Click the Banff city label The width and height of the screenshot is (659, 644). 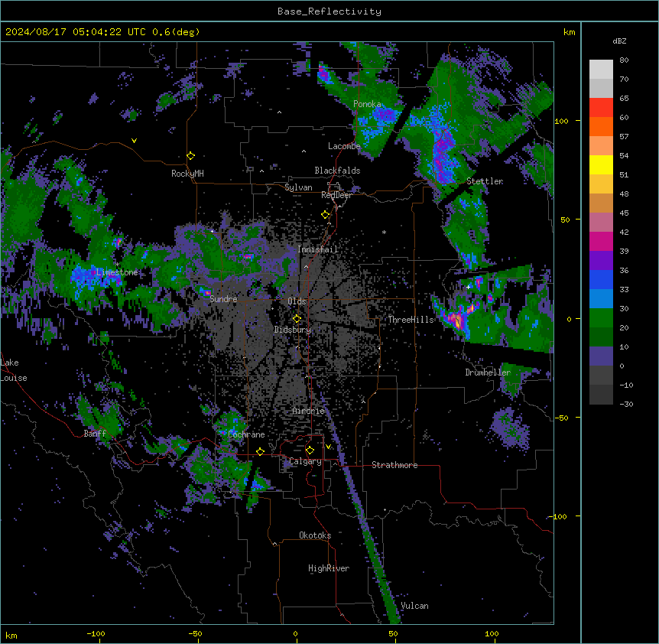click(x=95, y=434)
